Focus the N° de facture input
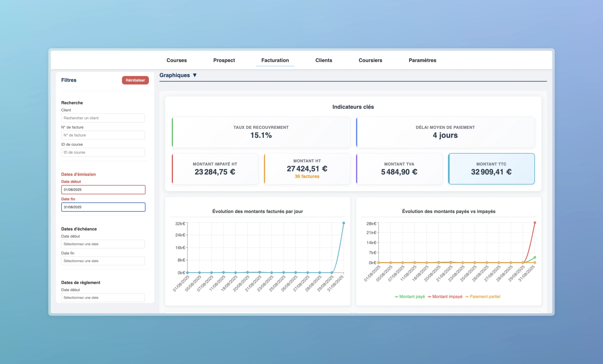This screenshot has width=603, height=364. click(103, 135)
